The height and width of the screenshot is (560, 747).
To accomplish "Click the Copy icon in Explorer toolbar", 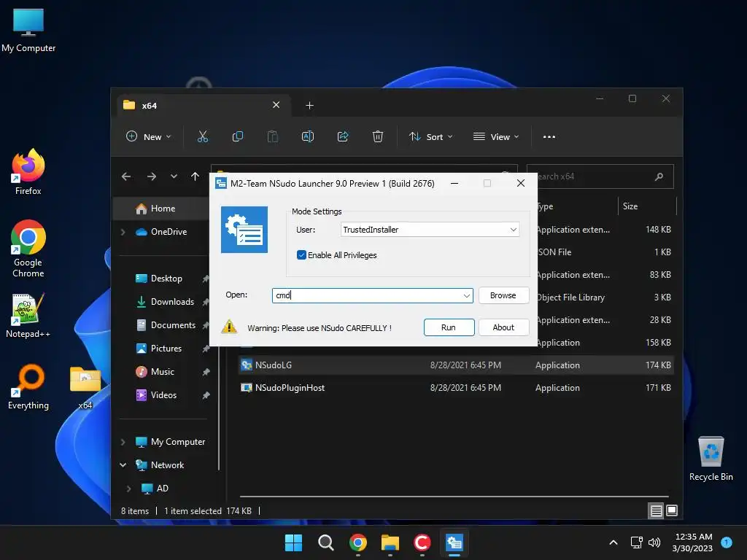I will (x=237, y=136).
